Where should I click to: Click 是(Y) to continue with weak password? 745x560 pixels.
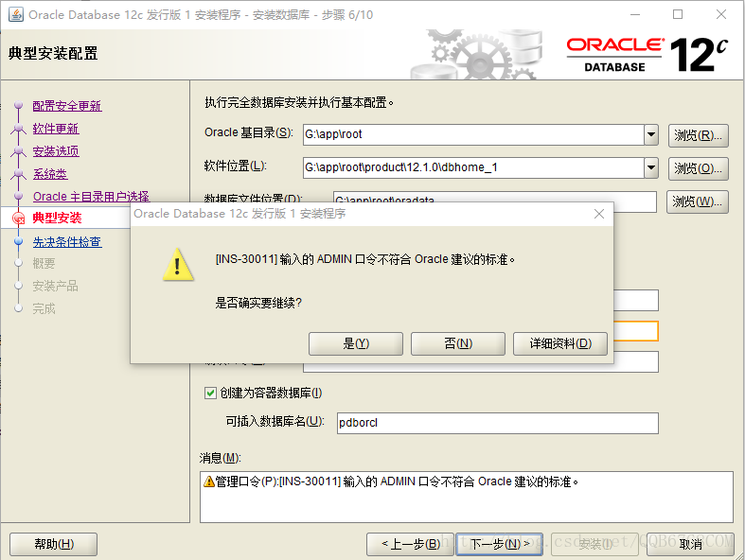(x=355, y=343)
